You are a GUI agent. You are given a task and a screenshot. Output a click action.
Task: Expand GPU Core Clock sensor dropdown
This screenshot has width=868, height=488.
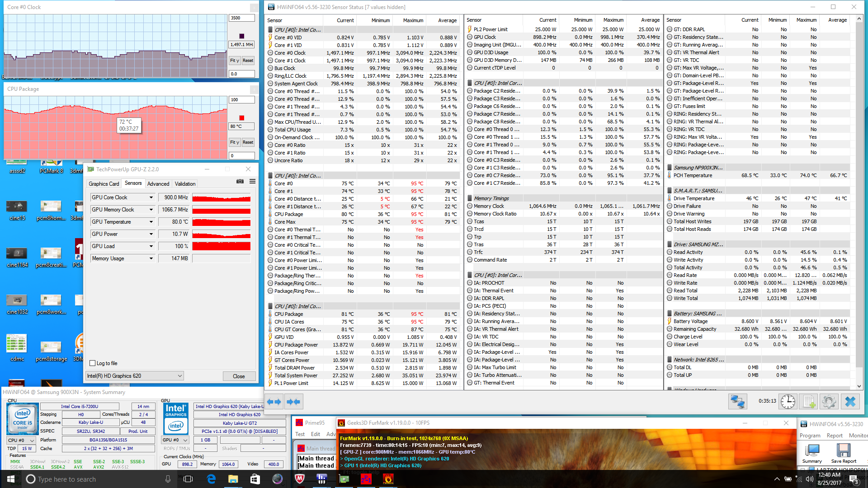pos(151,197)
